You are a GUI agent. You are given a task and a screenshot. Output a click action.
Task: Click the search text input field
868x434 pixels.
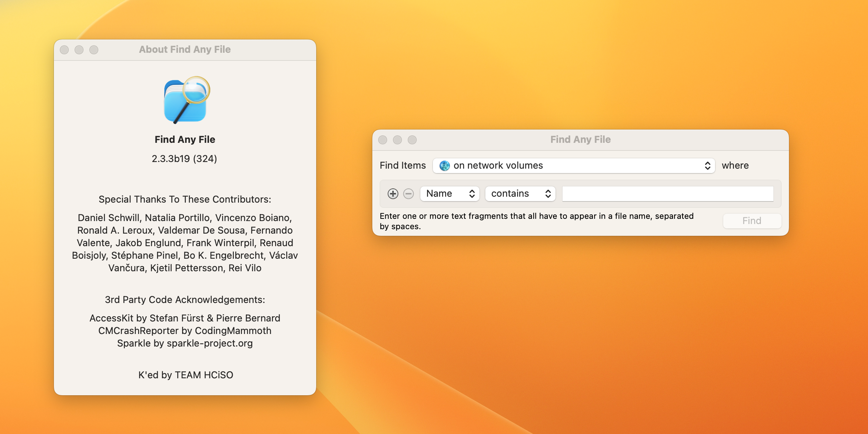tap(667, 194)
